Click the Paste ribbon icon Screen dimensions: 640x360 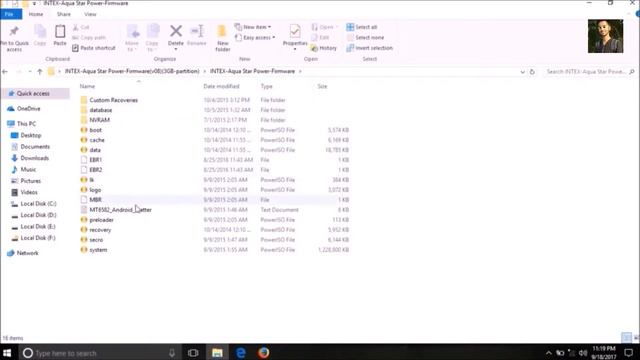60,32
